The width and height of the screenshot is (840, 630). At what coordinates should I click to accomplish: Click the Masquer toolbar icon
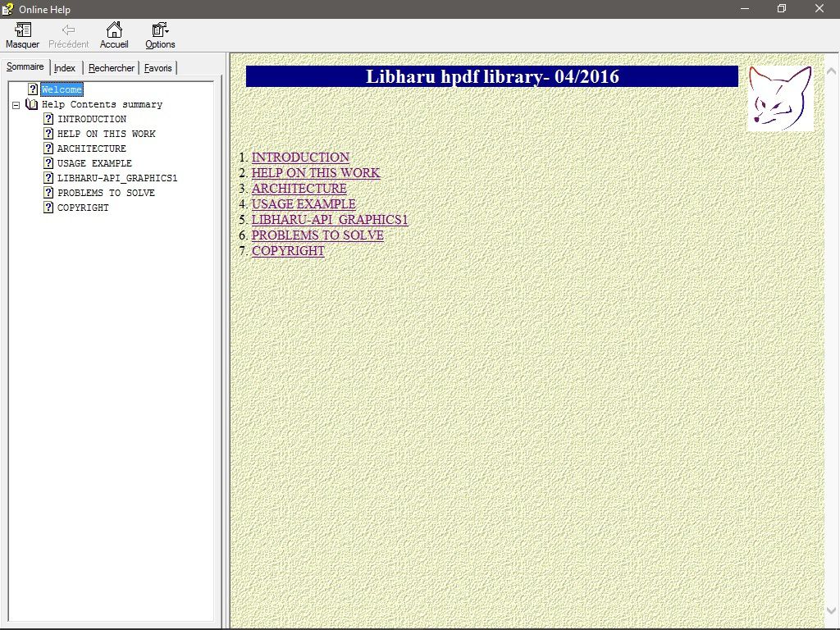click(x=22, y=30)
